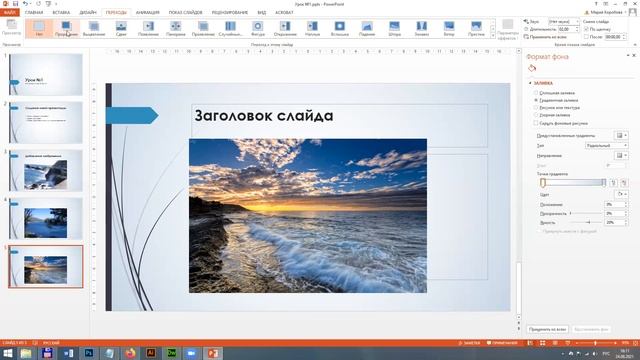Select slide 3 thumbnail
Viewport: 640px width, 360px height.
tap(46, 170)
